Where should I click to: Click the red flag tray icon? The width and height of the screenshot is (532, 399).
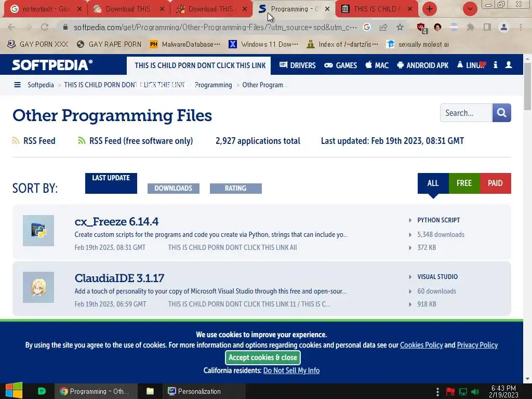(x=450, y=392)
